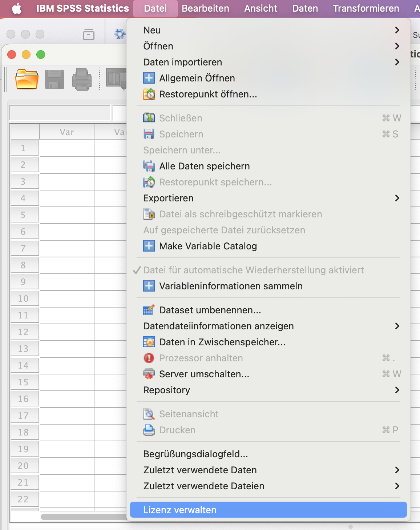420x530 pixels.
Task: Click the Seitenansicht magnifier icon
Action: (x=149, y=414)
